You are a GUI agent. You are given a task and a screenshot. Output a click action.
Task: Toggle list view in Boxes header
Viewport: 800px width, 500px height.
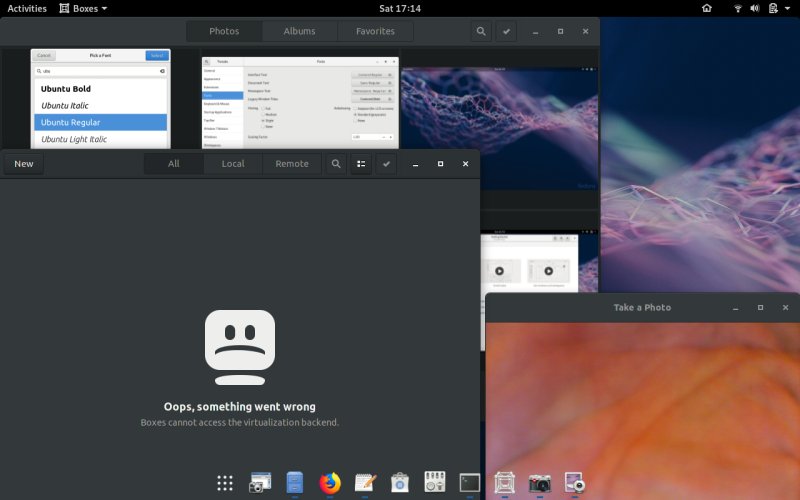pyautogui.click(x=361, y=164)
